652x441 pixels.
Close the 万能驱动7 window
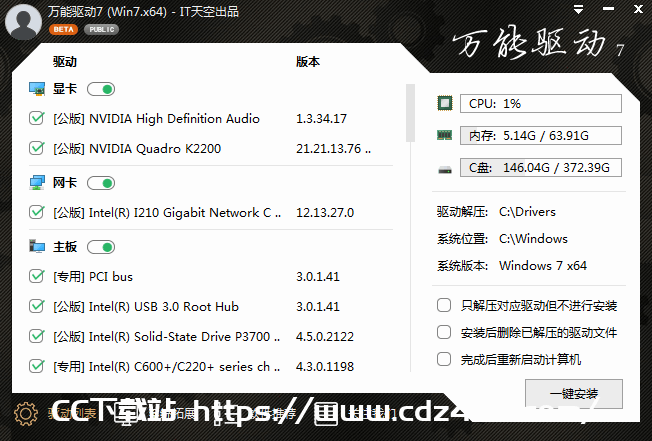639,9
